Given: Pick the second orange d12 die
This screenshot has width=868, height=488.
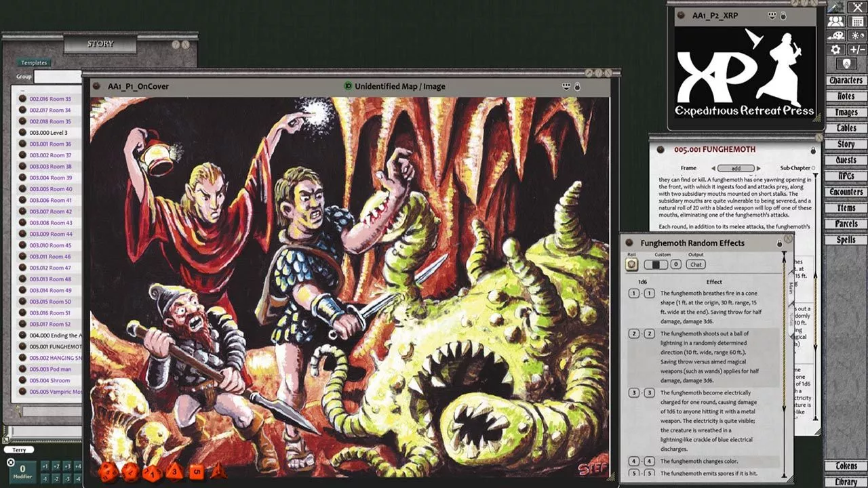Looking at the screenshot, I should click(x=130, y=472).
